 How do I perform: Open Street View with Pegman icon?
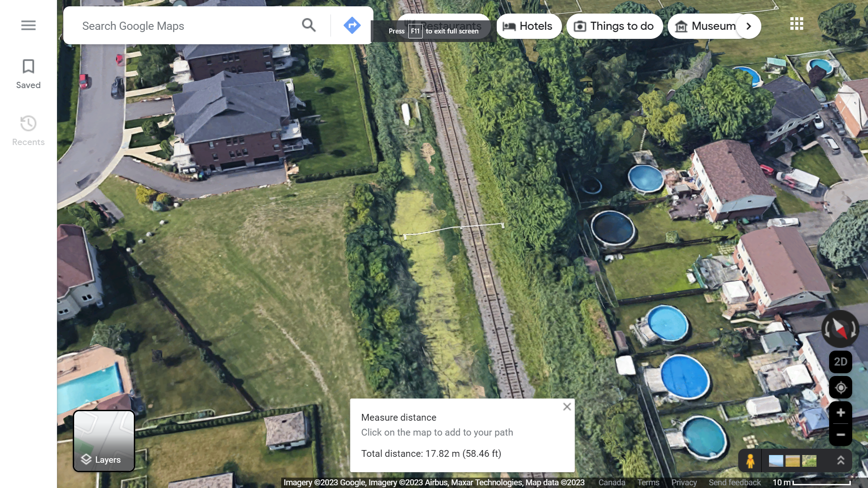(x=750, y=461)
